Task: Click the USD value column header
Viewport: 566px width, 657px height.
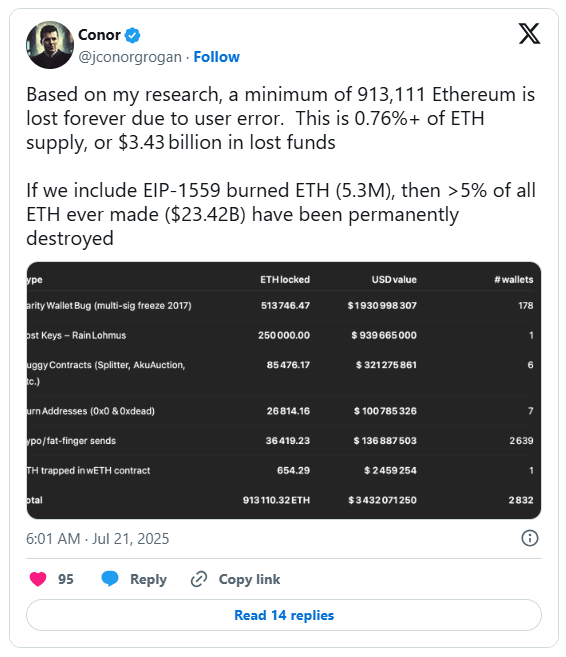Action: (x=394, y=279)
